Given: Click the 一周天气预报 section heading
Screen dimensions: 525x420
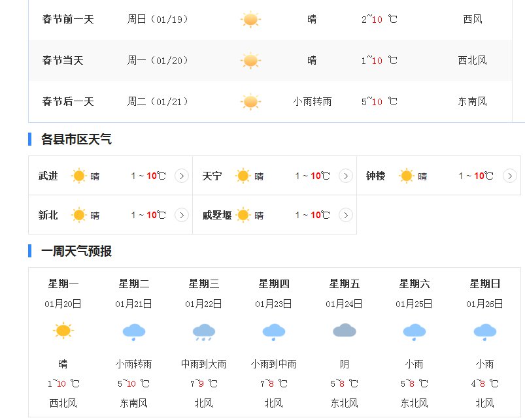Looking at the screenshot, I should tap(76, 251).
